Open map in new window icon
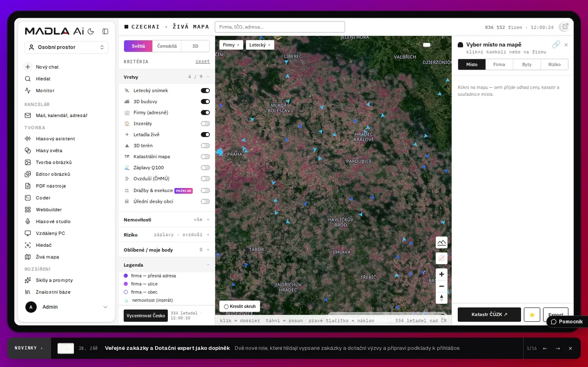The height and width of the screenshot is (367, 588). pos(565,27)
